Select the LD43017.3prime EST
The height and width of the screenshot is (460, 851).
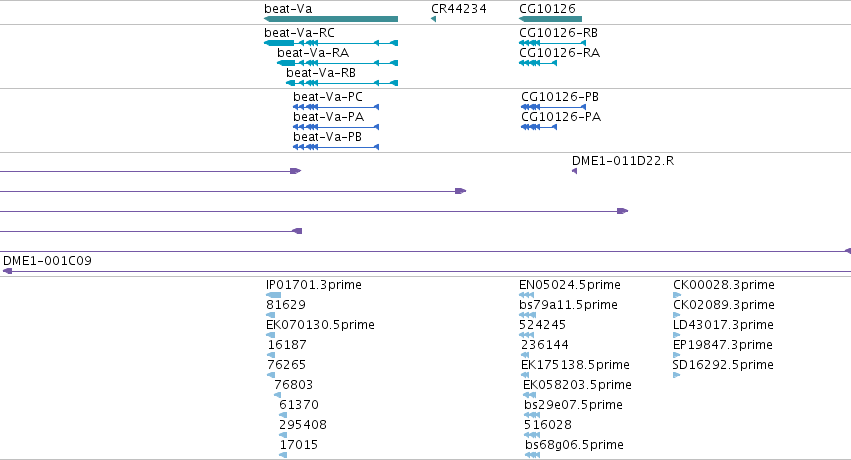point(723,325)
